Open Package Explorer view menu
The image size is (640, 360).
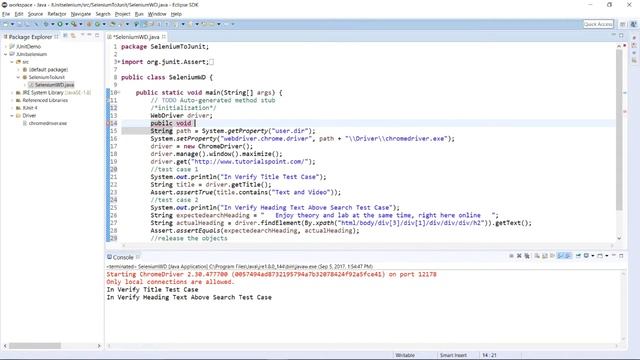pyautogui.click(x=82, y=35)
